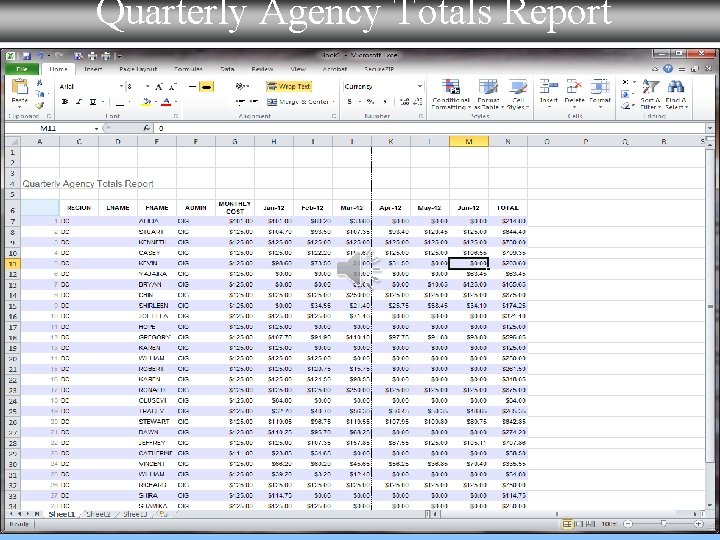720x540 pixels.
Task: Open the font size dropdown
Action: (147, 86)
